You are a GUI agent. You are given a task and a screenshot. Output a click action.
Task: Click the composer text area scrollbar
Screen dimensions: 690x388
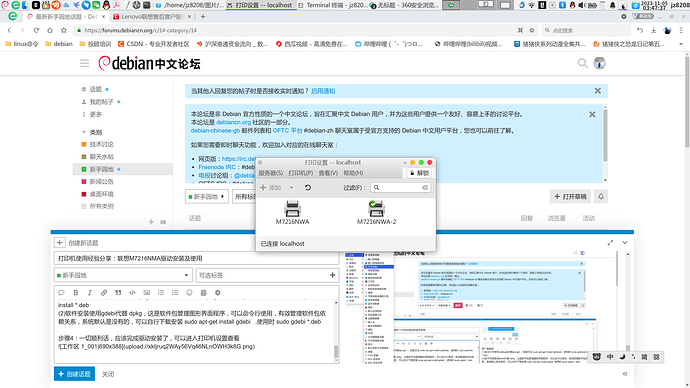click(336, 351)
